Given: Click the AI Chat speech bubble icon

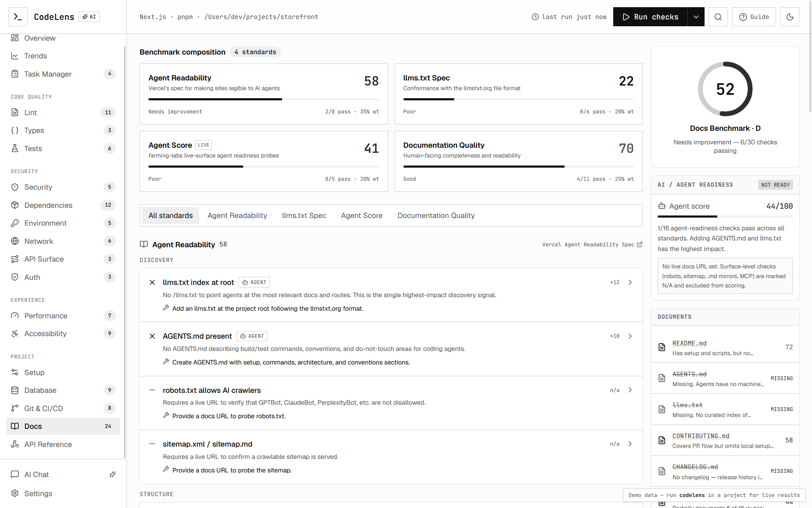Looking at the screenshot, I should (x=15, y=474).
